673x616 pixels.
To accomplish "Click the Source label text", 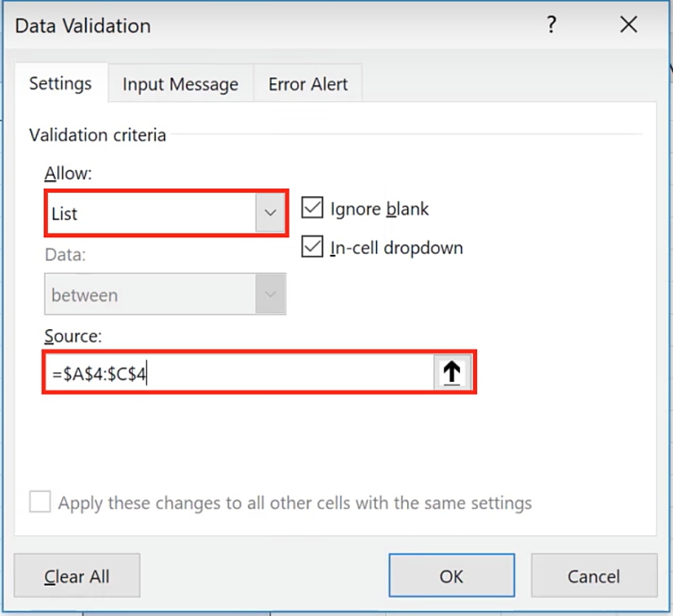I will click(x=72, y=336).
